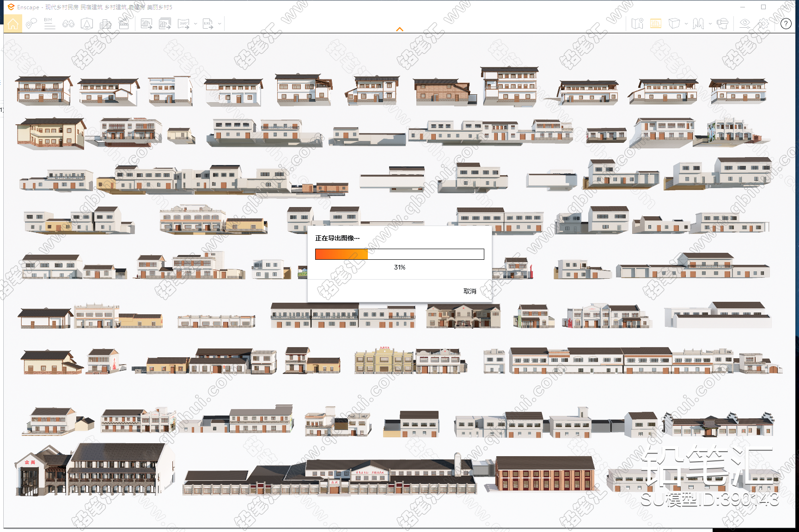Open the video editor clapperboard icon
Image resolution: width=799 pixels, height=532 pixels.
click(124, 24)
